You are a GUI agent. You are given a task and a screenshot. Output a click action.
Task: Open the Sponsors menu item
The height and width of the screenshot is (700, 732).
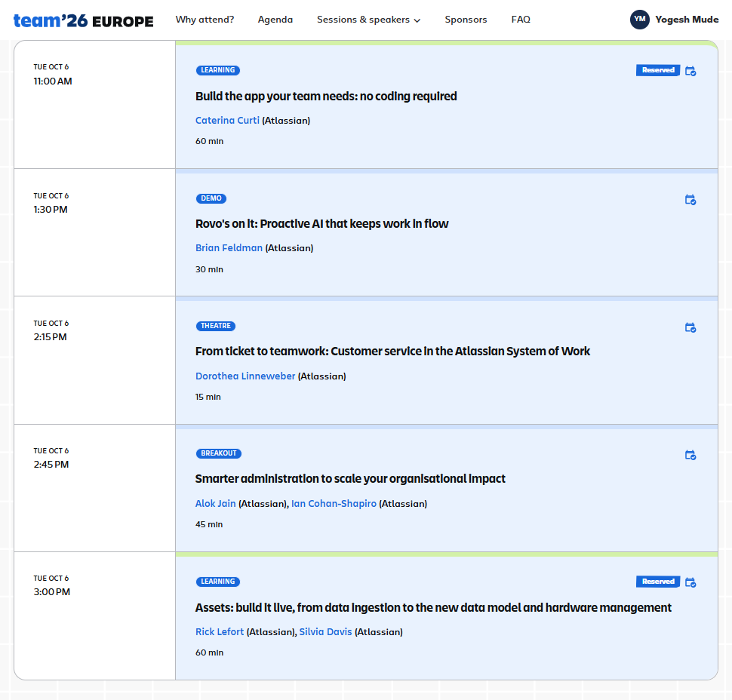pyautogui.click(x=466, y=20)
